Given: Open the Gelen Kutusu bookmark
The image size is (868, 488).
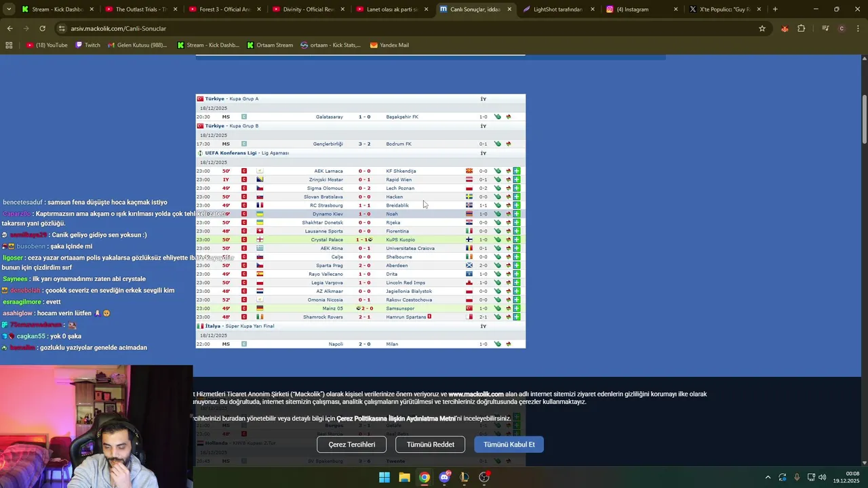Looking at the screenshot, I should [x=138, y=45].
